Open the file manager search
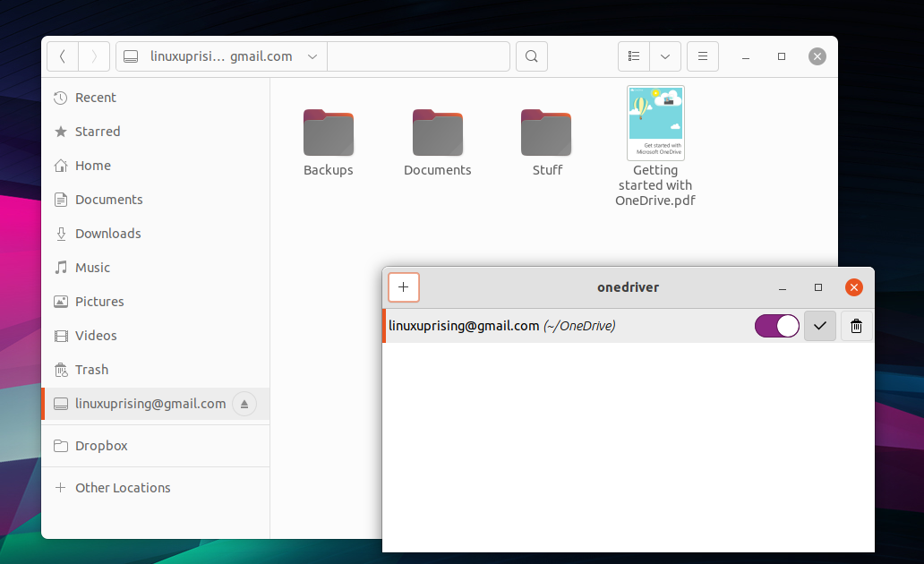 pyautogui.click(x=532, y=56)
